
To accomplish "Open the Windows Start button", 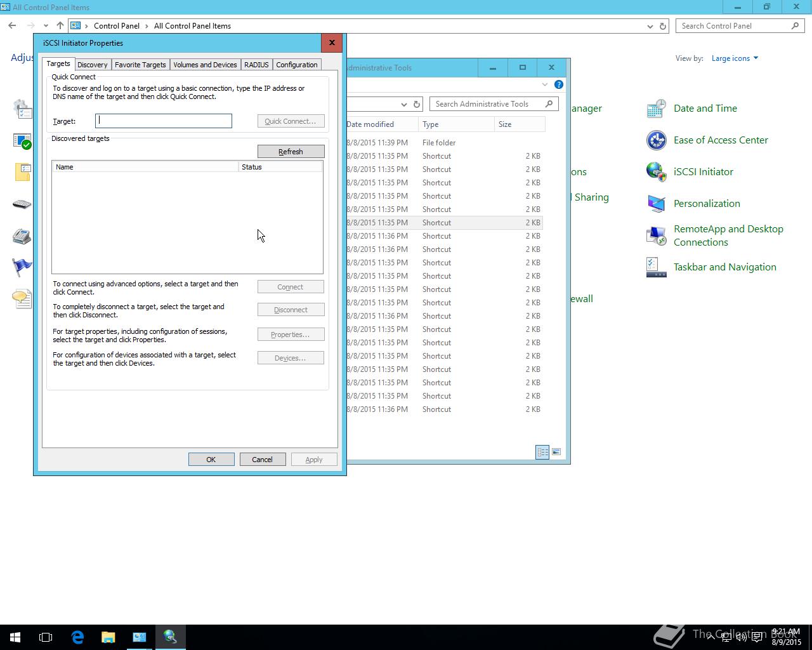I will coord(15,637).
